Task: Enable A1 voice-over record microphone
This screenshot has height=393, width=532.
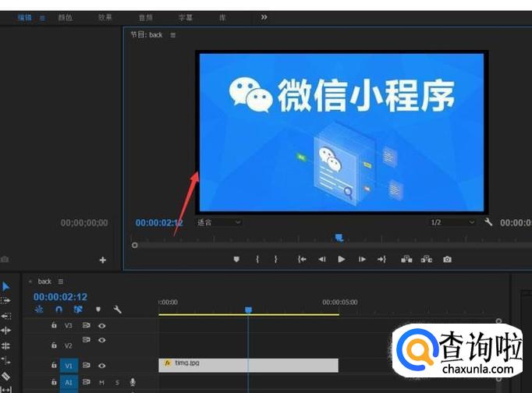Action: coord(133,382)
